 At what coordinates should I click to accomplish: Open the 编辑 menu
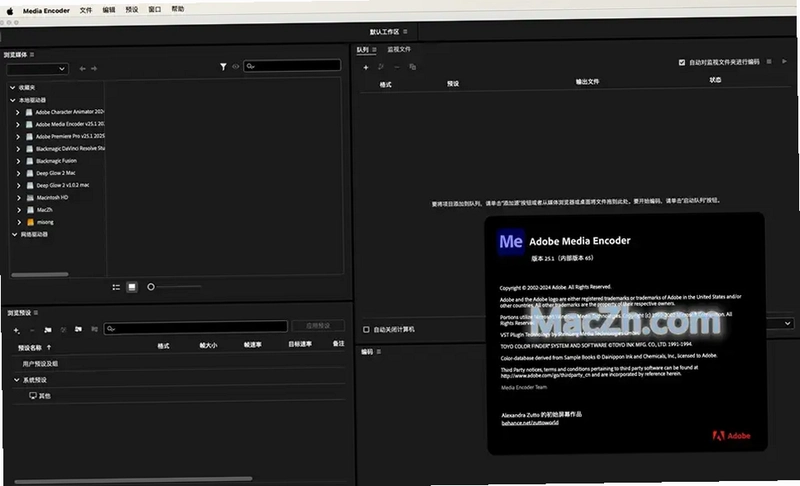[x=109, y=10]
